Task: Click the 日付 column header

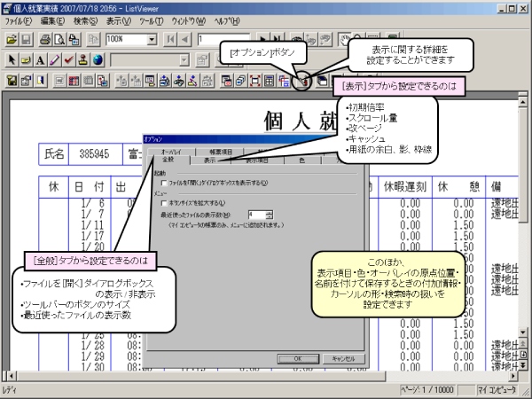Action: coord(90,187)
